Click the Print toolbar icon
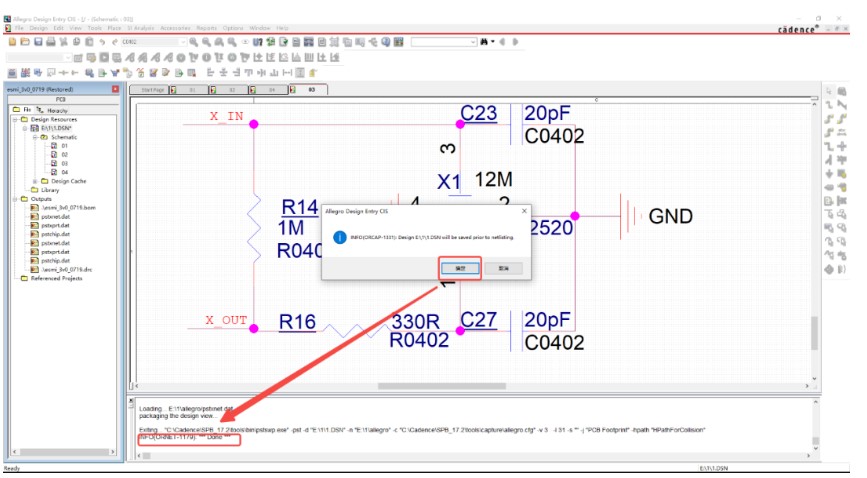867x478 pixels. 51,42
